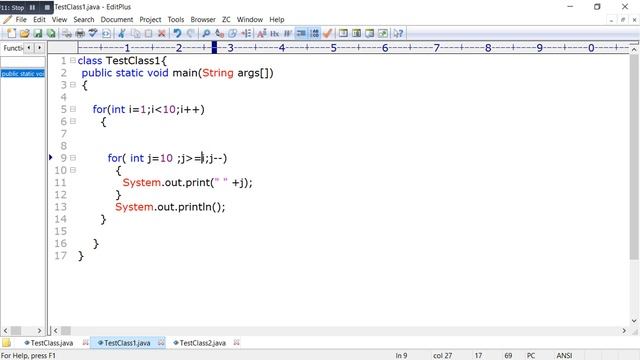
Task: Click the first window-pane icon after the checkmark
Action: 343,33
